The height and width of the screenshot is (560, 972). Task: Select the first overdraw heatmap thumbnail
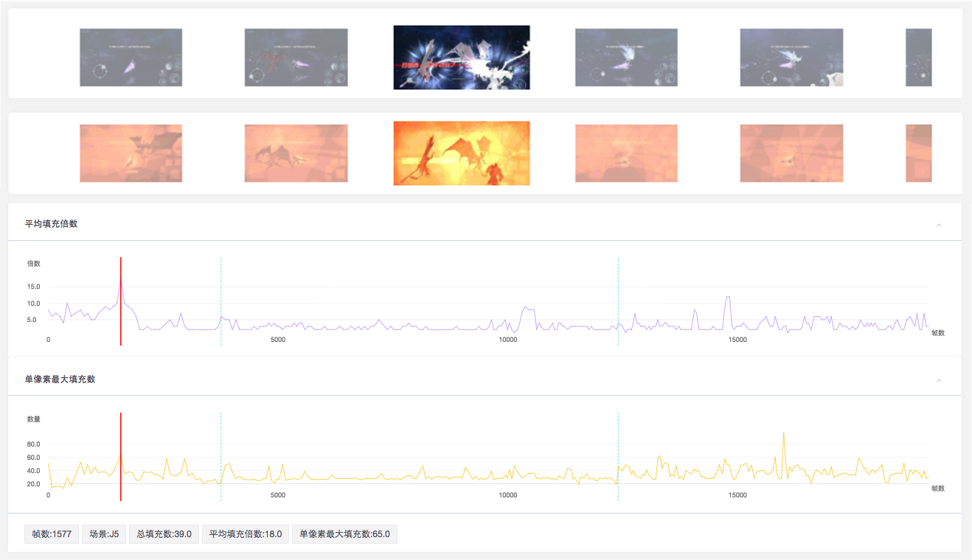pyautogui.click(x=131, y=153)
